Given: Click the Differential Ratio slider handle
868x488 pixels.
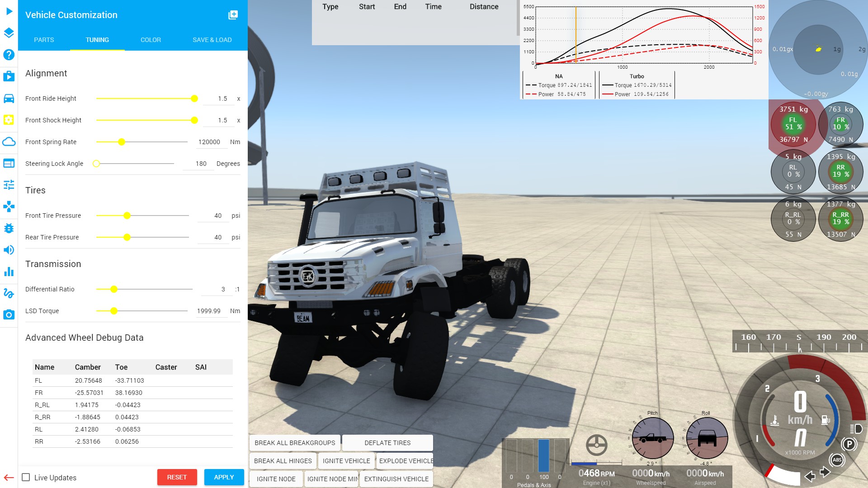Looking at the screenshot, I should [114, 289].
